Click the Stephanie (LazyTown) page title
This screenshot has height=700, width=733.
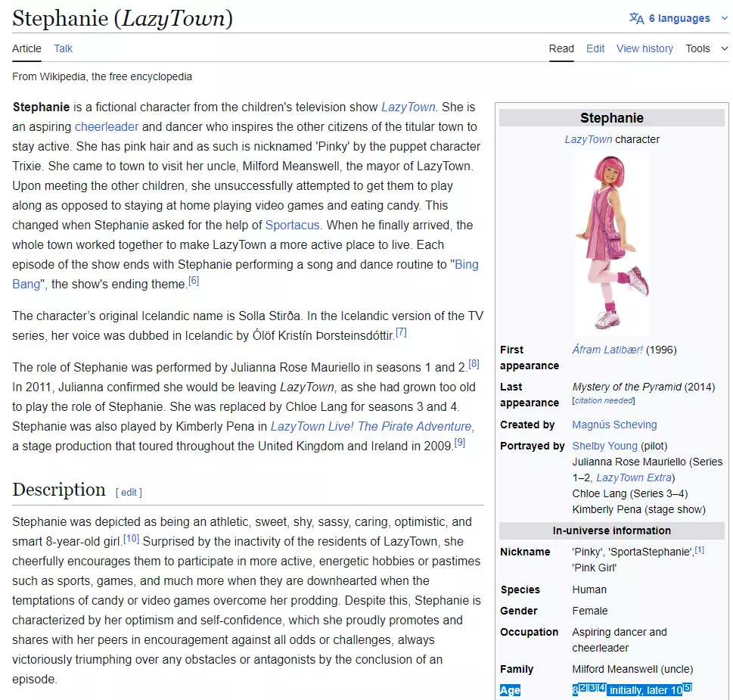click(x=123, y=19)
